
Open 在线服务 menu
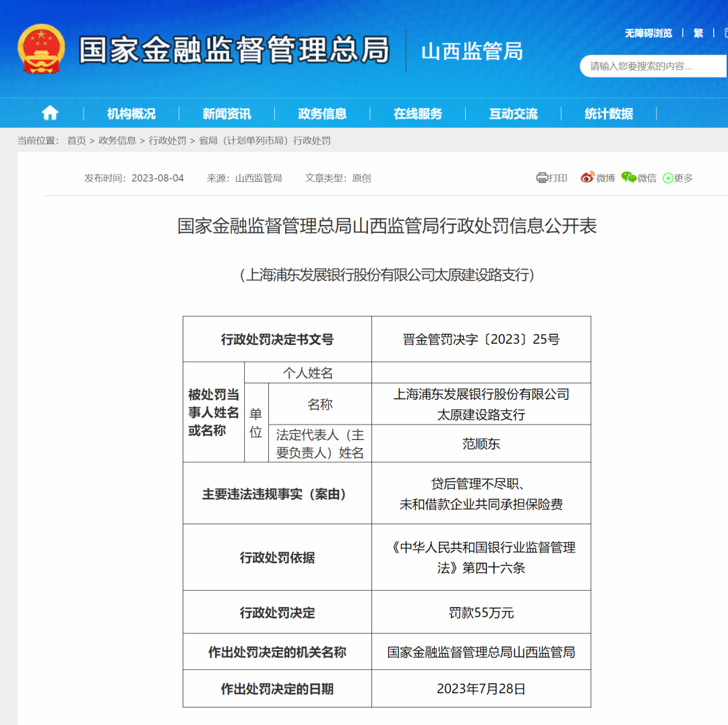418,114
